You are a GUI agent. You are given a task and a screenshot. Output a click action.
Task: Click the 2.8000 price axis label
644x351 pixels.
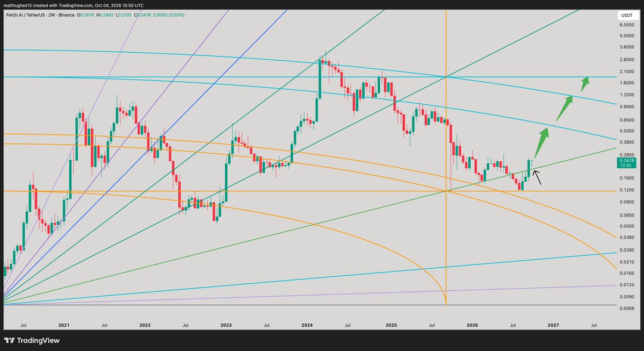[627, 60]
